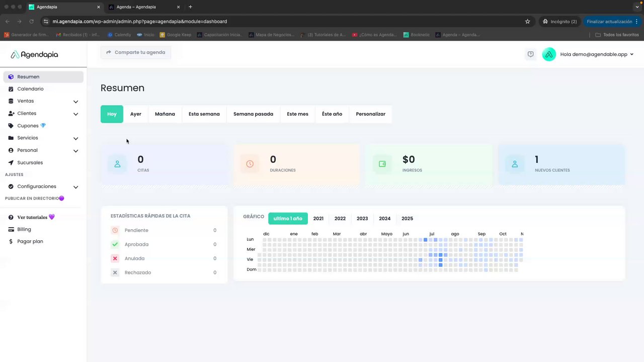Click the Pagar plan dollar icon
Image resolution: width=644 pixels, height=362 pixels.
point(11,241)
